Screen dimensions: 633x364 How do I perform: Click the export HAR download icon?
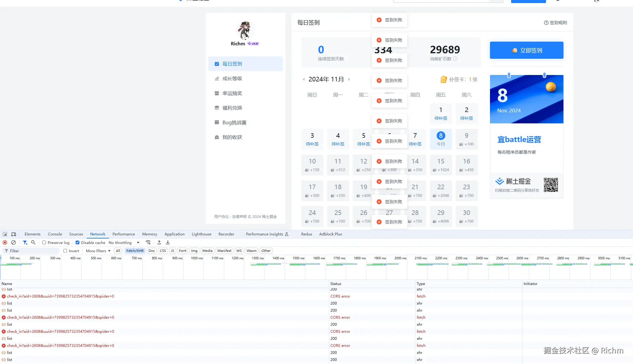point(168,242)
